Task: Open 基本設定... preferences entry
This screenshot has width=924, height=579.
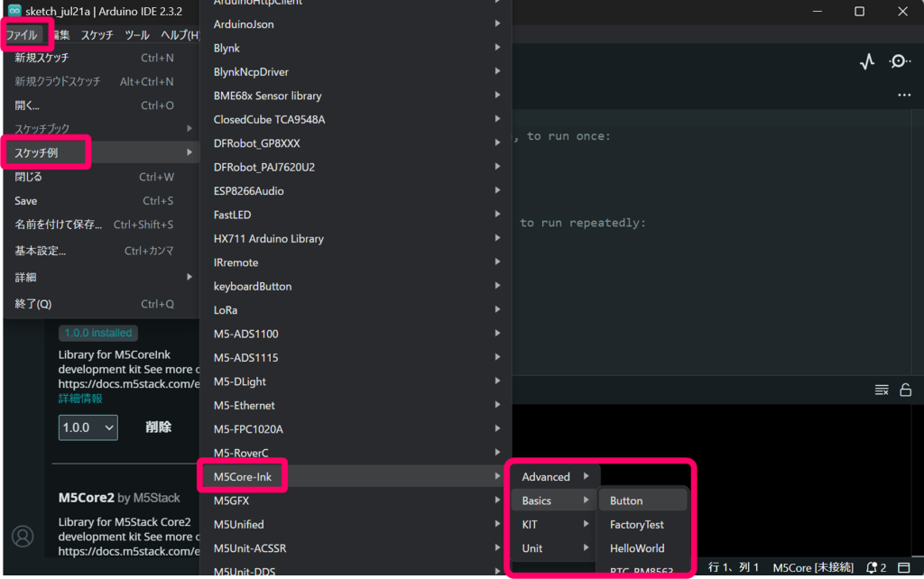Action: click(101, 251)
